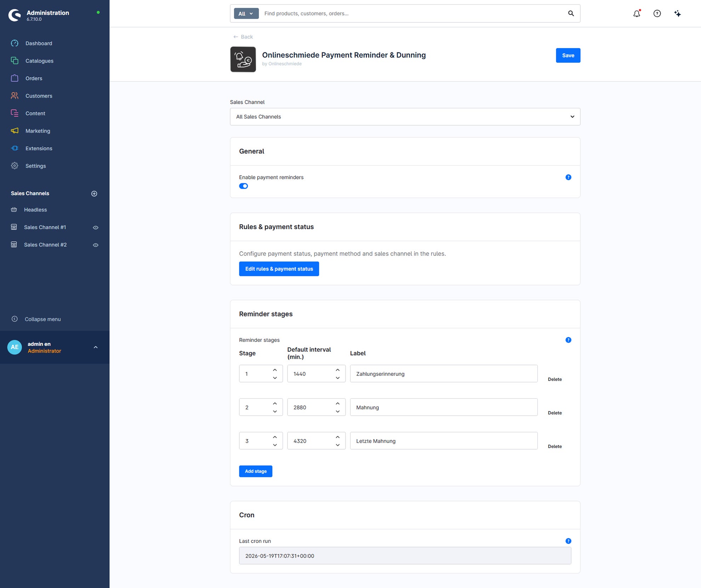The image size is (701, 588).
Task: Decrease the 2880 interval with down arrow
Action: (338, 411)
